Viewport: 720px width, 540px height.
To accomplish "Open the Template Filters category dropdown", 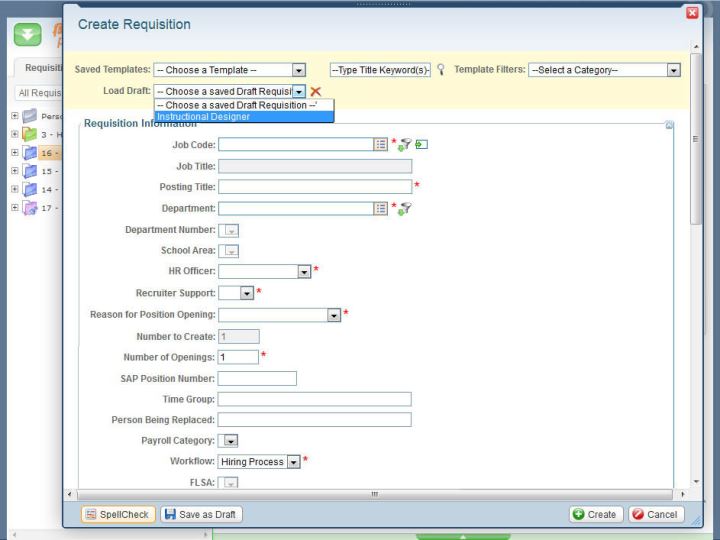I will (673, 70).
